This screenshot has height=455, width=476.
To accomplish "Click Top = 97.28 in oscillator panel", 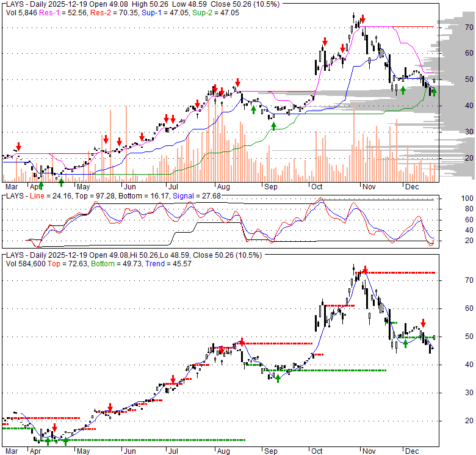I will (x=95, y=196).
